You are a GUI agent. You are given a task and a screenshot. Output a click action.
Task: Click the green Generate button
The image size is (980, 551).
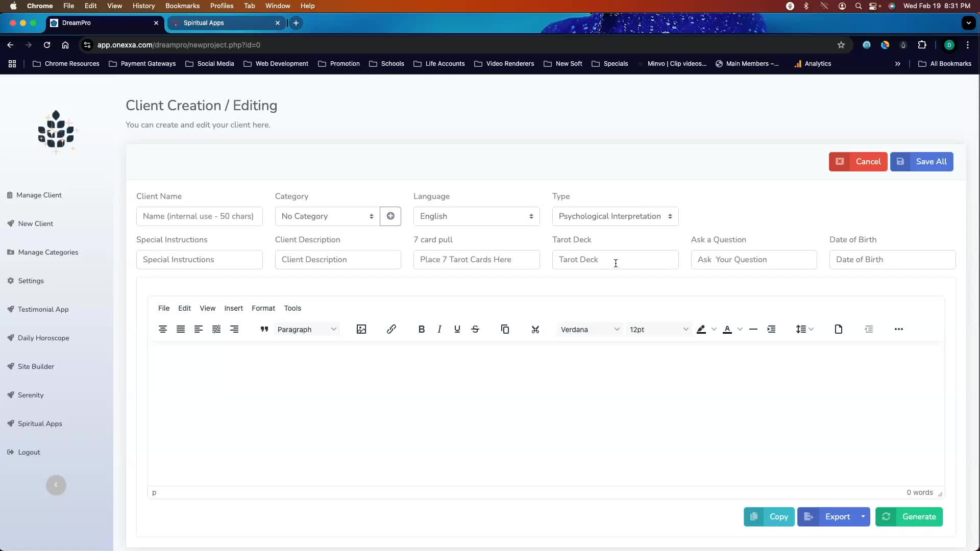pyautogui.click(x=909, y=517)
